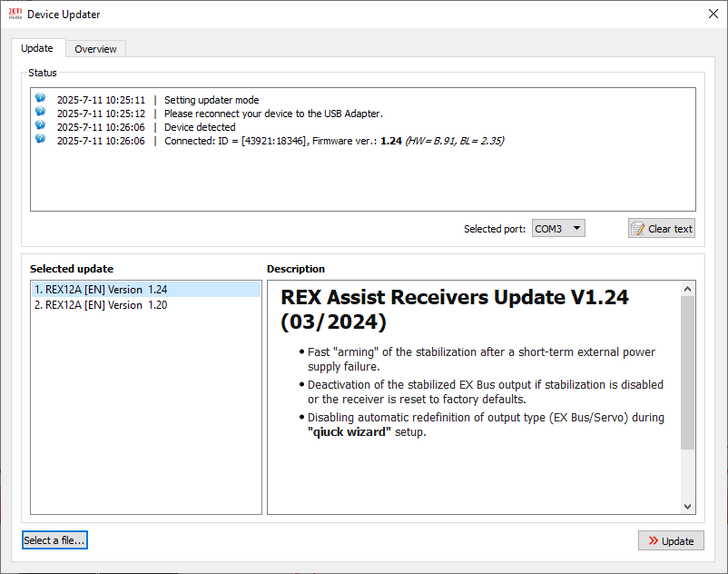The width and height of the screenshot is (728, 574).
Task: Clear the status log with Clear text
Action: (x=662, y=229)
